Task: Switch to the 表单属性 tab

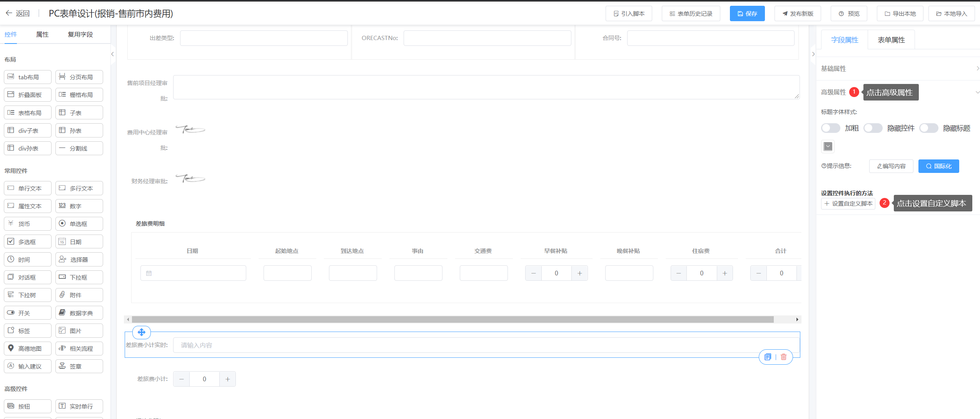Action: 891,40
